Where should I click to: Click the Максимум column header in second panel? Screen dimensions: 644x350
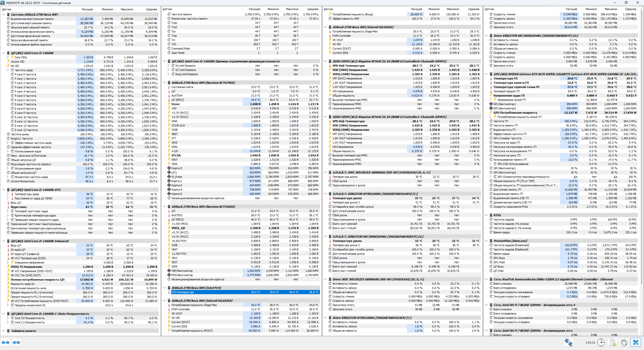point(292,9)
